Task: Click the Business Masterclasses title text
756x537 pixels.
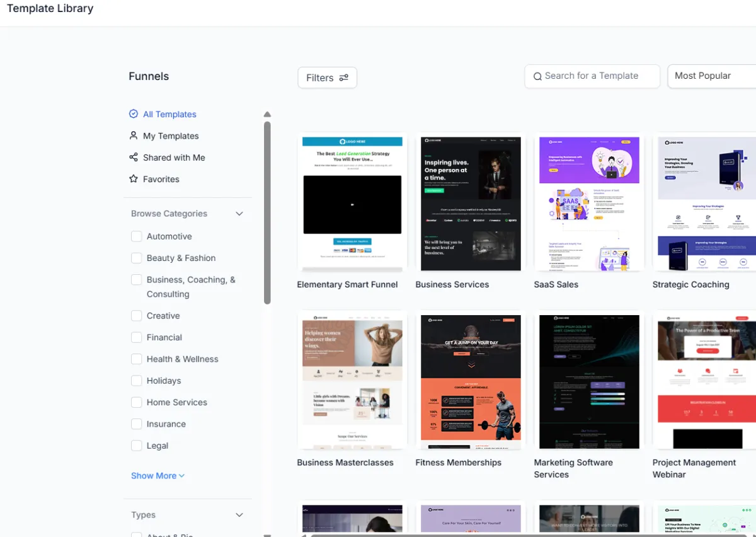Action: pyautogui.click(x=345, y=463)
